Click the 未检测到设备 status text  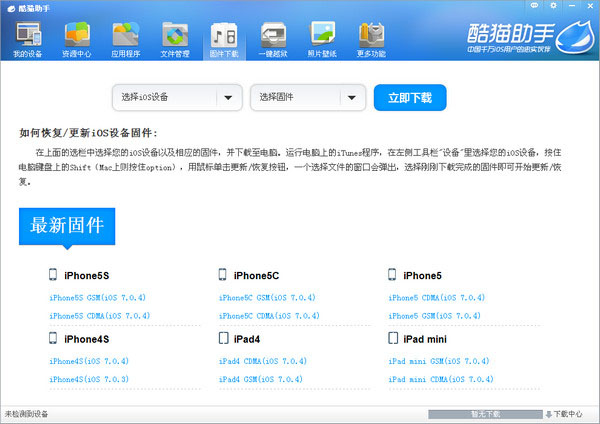coord(26,414)
